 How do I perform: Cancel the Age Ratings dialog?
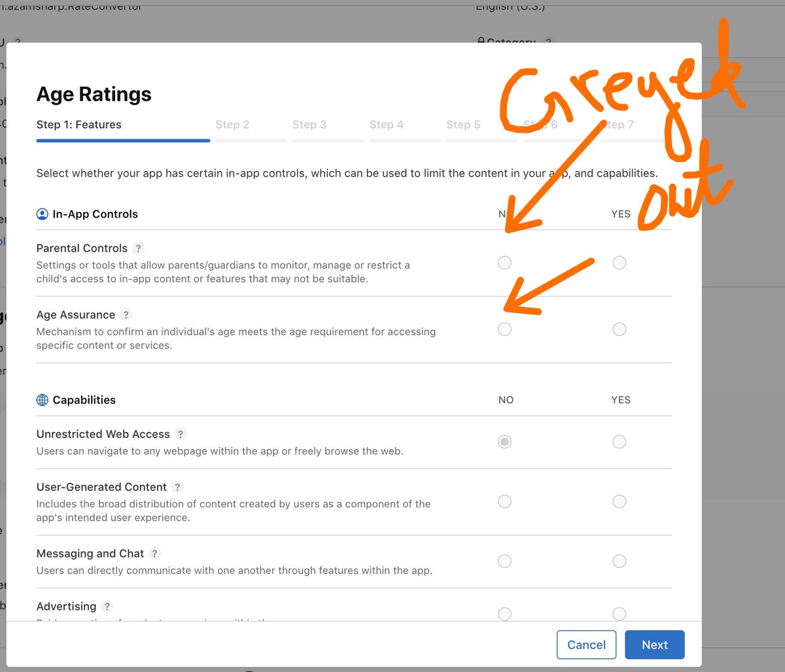(586, 645)
